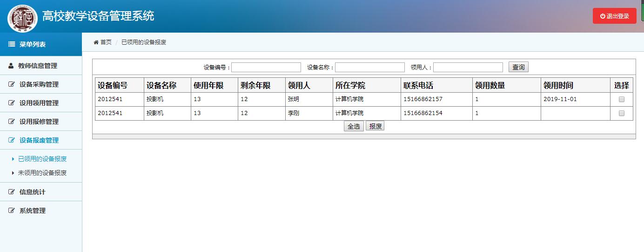Click the edit icon beside 设备报废管理
The image size is (644, 252).
(12, 140)
